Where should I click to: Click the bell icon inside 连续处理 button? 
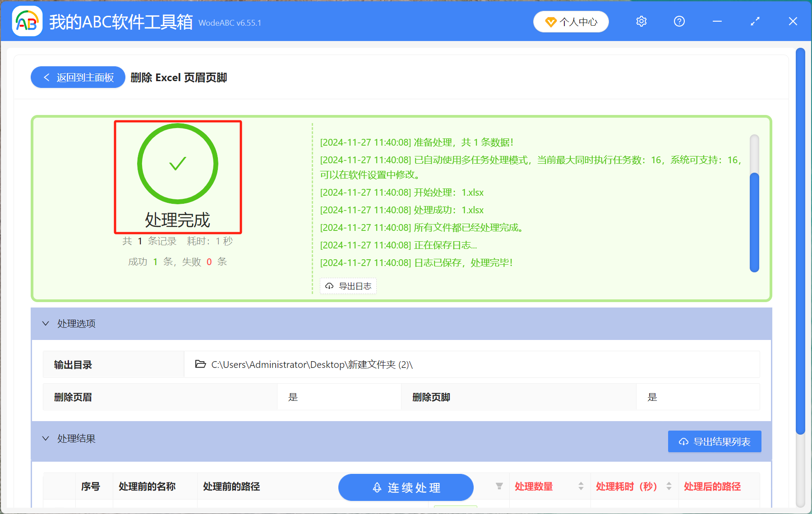click(x=377, y=487)
